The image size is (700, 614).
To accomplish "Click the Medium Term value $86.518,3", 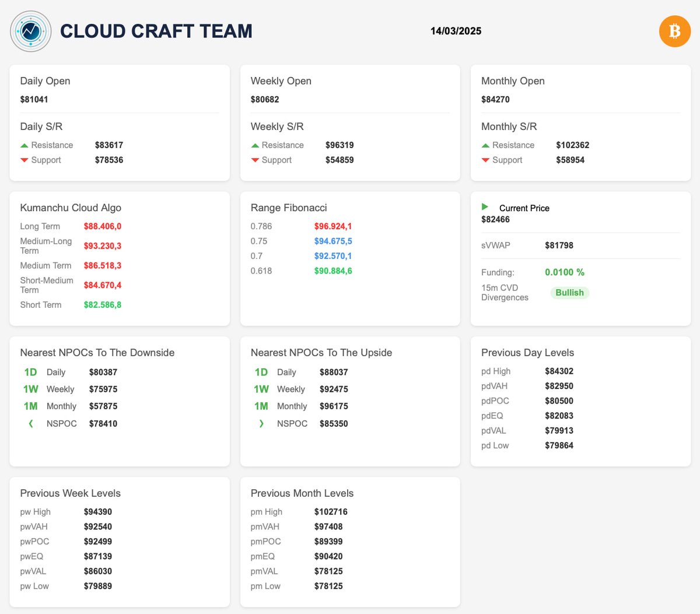I will coord(103,265).
